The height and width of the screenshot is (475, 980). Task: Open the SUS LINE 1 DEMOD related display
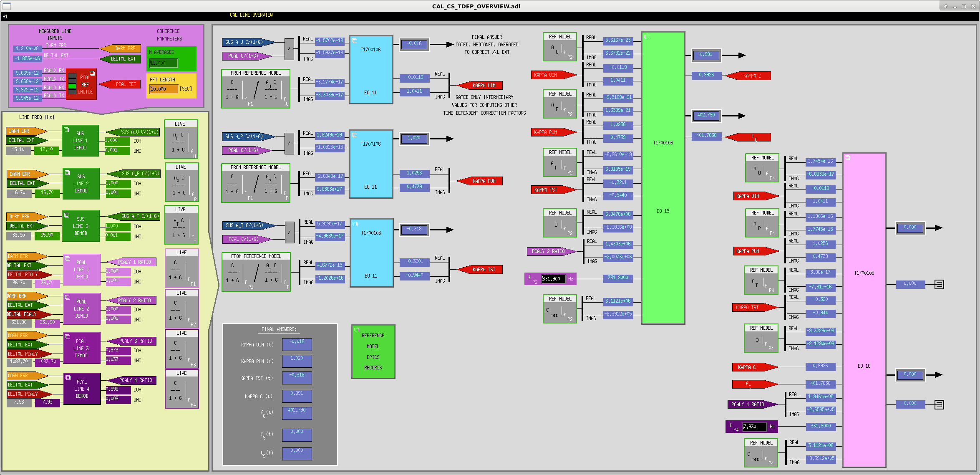click(x=66, y=130)
